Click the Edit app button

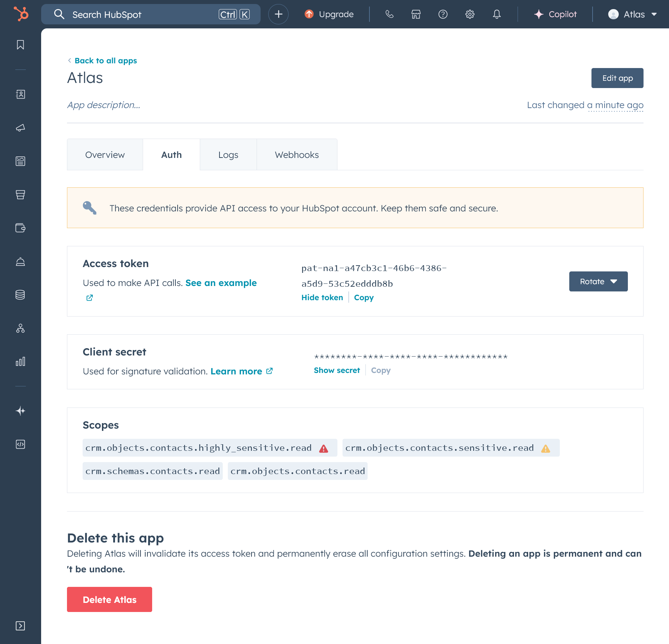[617, 78]
